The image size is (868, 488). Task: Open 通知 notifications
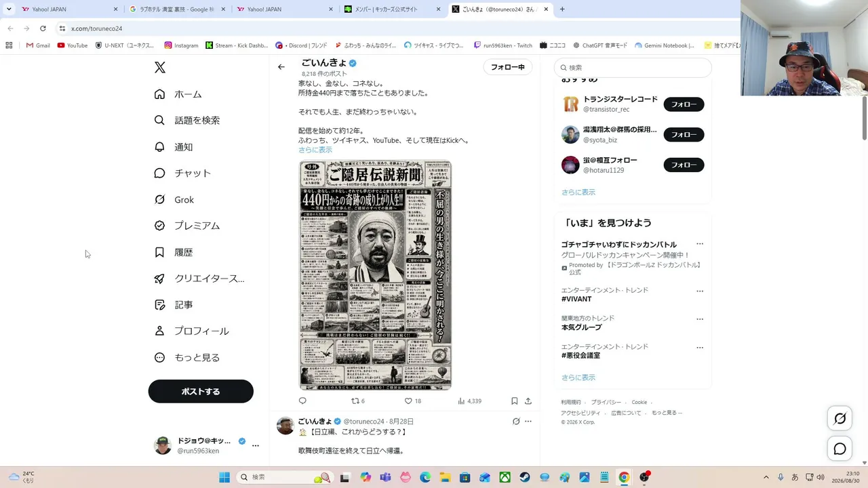[174, 146]
